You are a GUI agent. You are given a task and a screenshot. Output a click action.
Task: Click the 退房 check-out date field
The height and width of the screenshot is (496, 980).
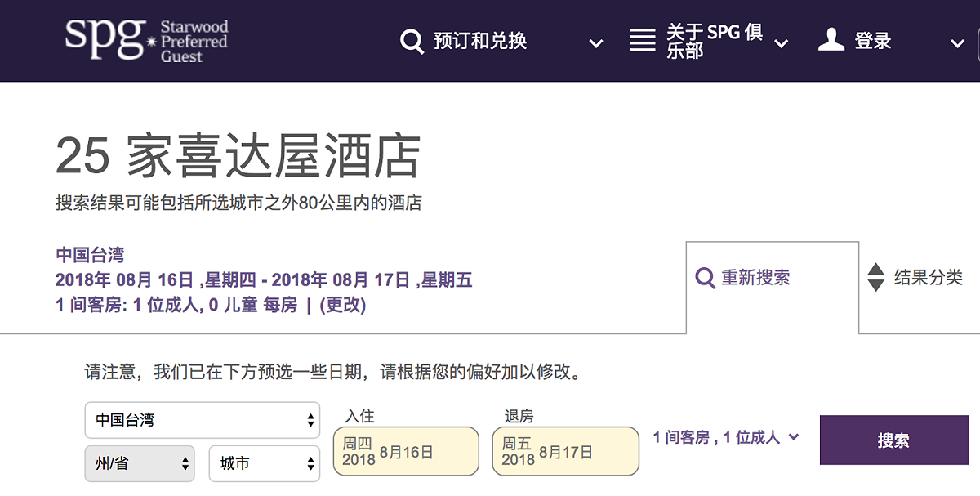(x=565, y=451)
